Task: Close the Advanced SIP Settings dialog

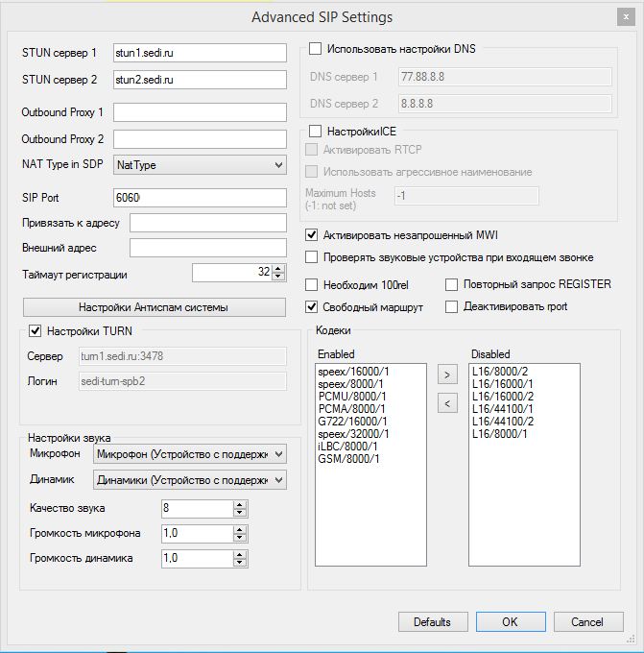Action: (626, 17)
